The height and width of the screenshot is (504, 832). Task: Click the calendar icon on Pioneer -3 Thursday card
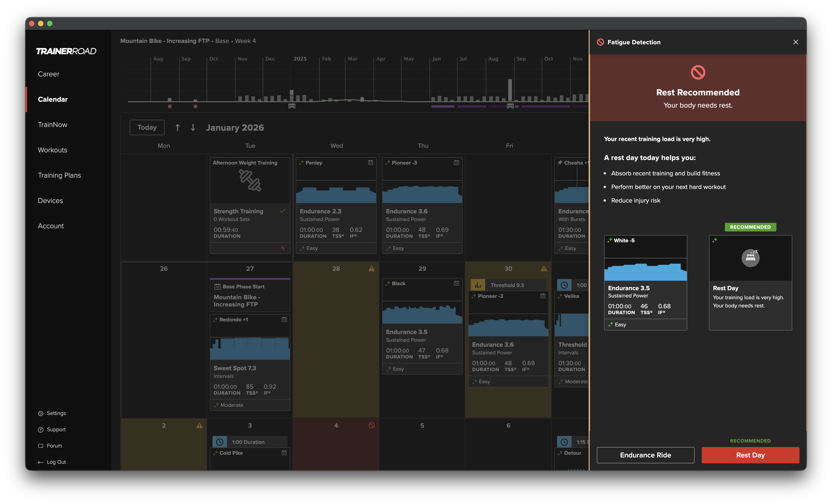click(x=456, y=162)
